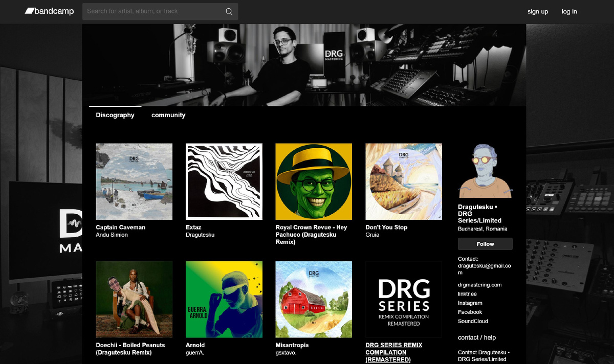This screenshot has height=364, width=614.
Task: Click Contact Dragutesku • DRG Series/Limited link
Action: click(484, 356)
